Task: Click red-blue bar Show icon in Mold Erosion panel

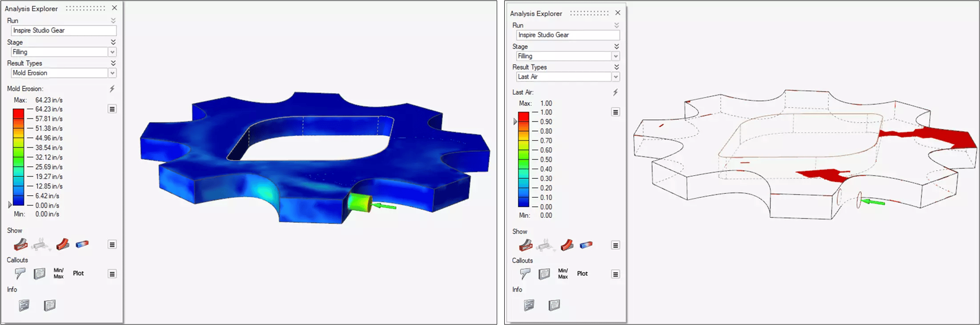Action: coord(82,244)
